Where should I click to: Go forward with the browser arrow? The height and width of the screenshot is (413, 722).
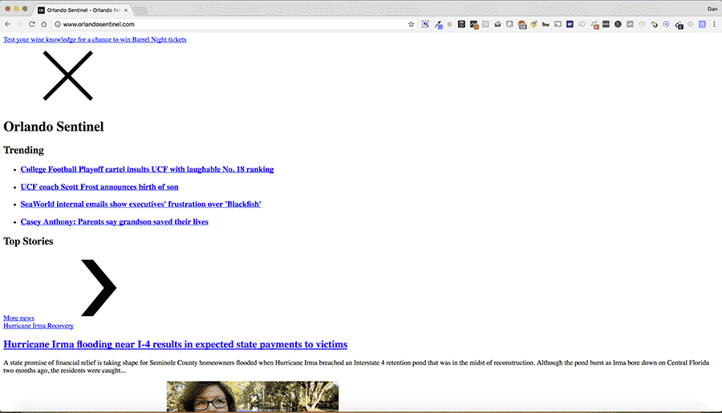[20, 24]
